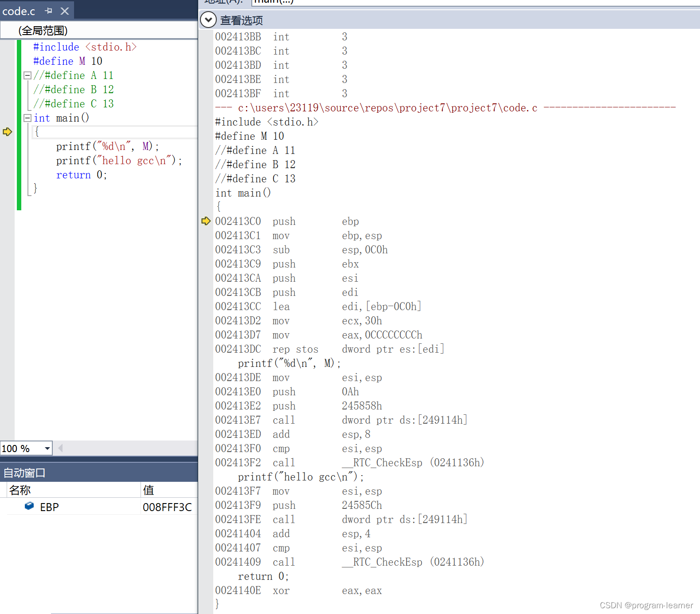The height and width of the screenshot is (614, 700).
Task: Click the editor horizontal scroll left arrow
Action: click(x=60, y=448)
